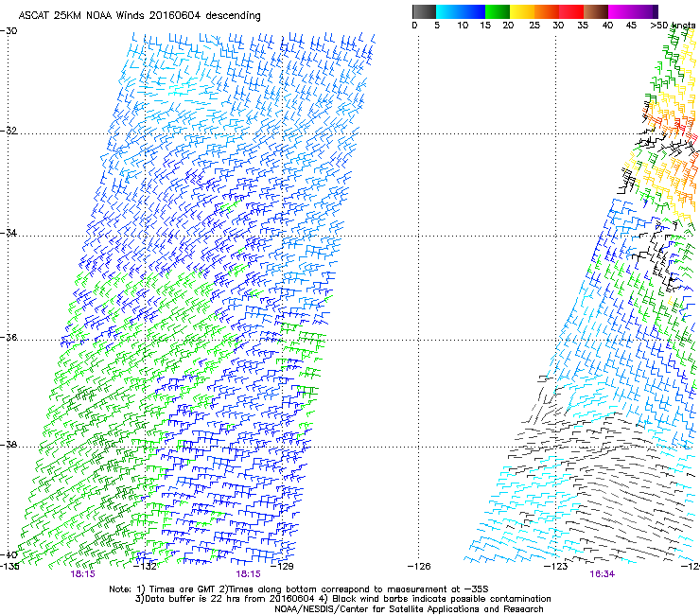
Task: Click the -129 longitude axis label
Action: pyautogui.click(x=282, y=567)
